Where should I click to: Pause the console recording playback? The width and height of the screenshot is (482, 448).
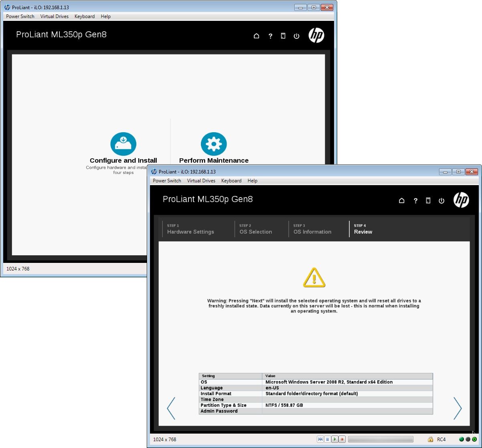[327, 439]
